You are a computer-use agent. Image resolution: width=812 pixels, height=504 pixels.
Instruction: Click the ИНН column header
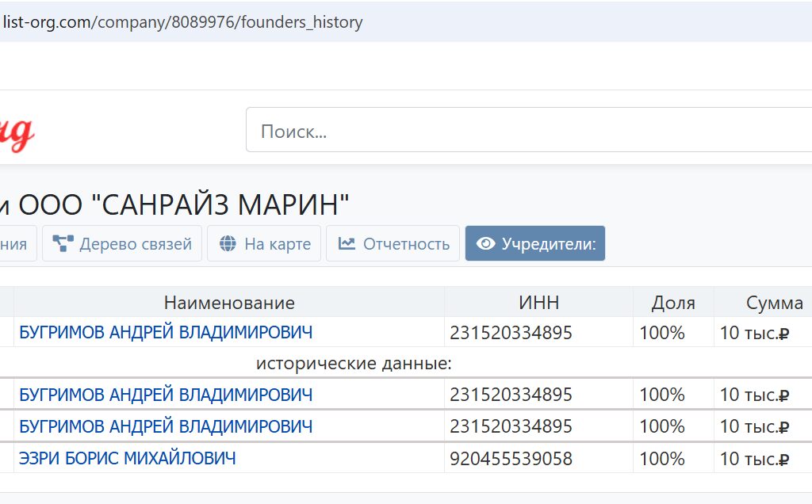click(538, 303)
